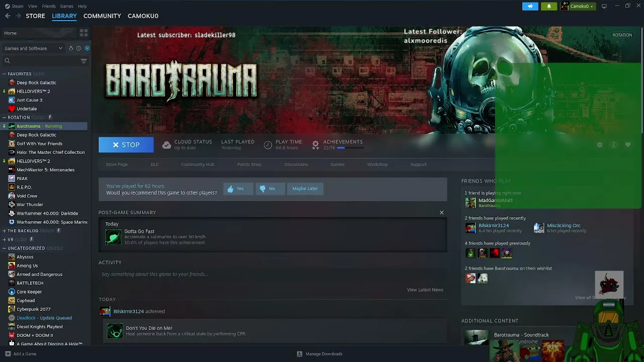Viewport: 644px width, 362px height.
Task: Open the Manage Downloads icon
Action: 299,354
